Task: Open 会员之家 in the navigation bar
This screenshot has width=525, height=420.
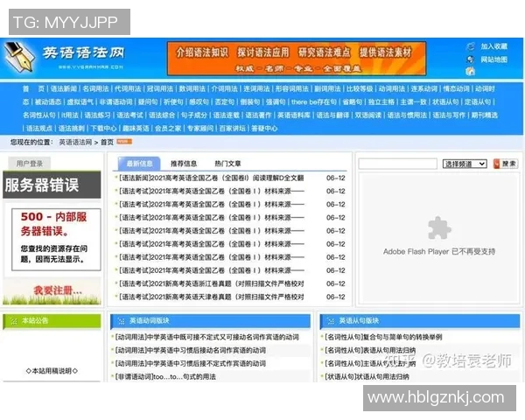Action: coord(168,129)
